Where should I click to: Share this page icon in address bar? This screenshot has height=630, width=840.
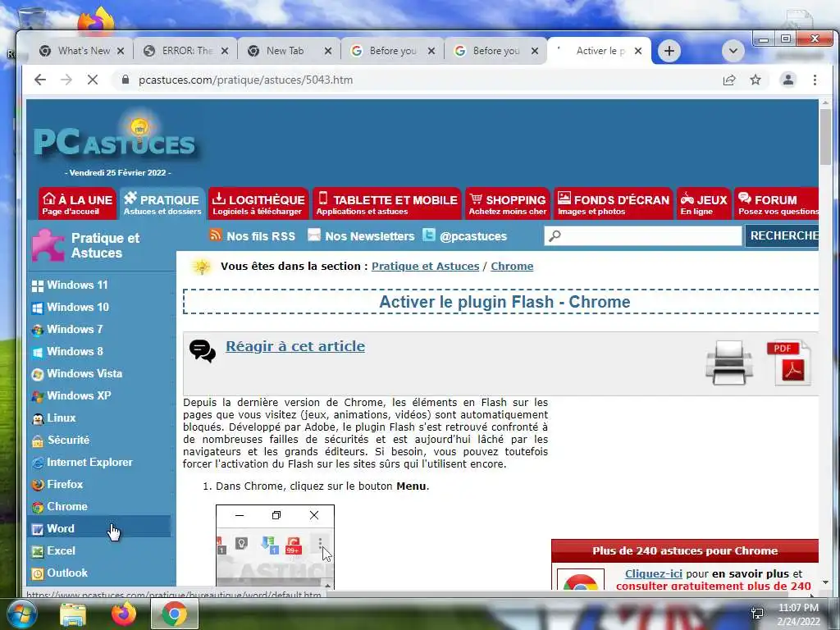(x=729, y=80)
